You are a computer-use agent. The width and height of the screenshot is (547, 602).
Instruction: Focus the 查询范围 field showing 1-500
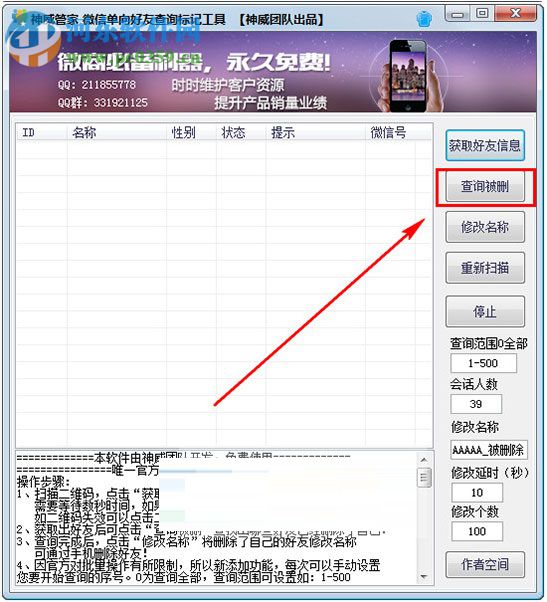point(483,363)
